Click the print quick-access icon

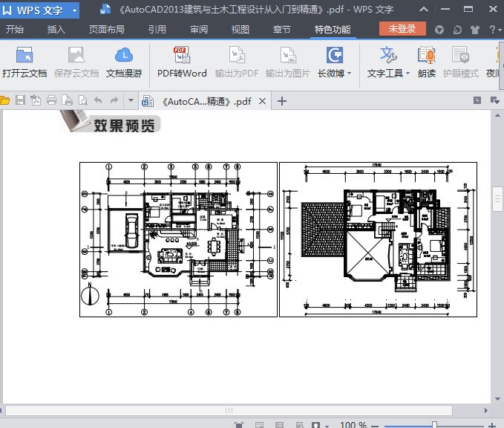[x=51, y=100]
